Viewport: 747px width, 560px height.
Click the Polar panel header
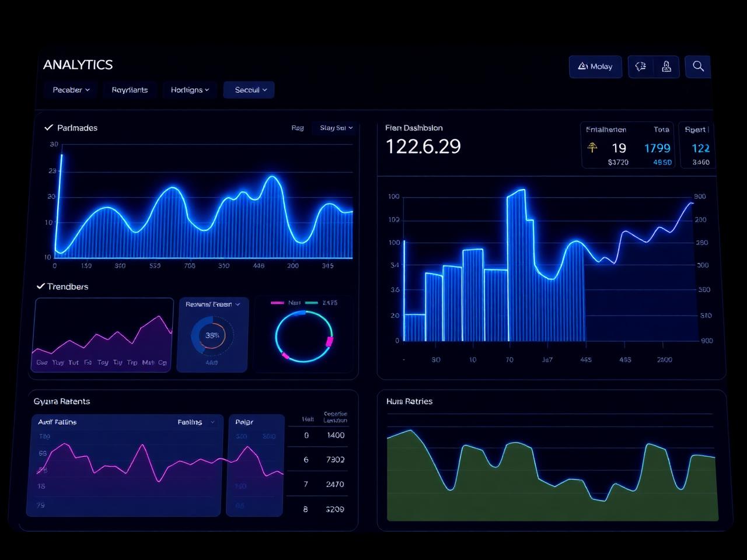tap(244, 422)
